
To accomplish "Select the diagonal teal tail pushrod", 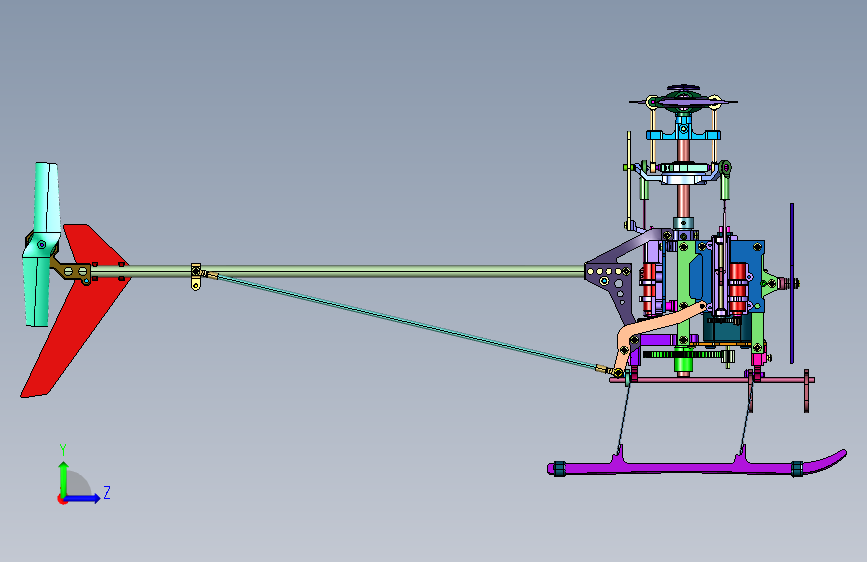I will [x=406, y=321].
